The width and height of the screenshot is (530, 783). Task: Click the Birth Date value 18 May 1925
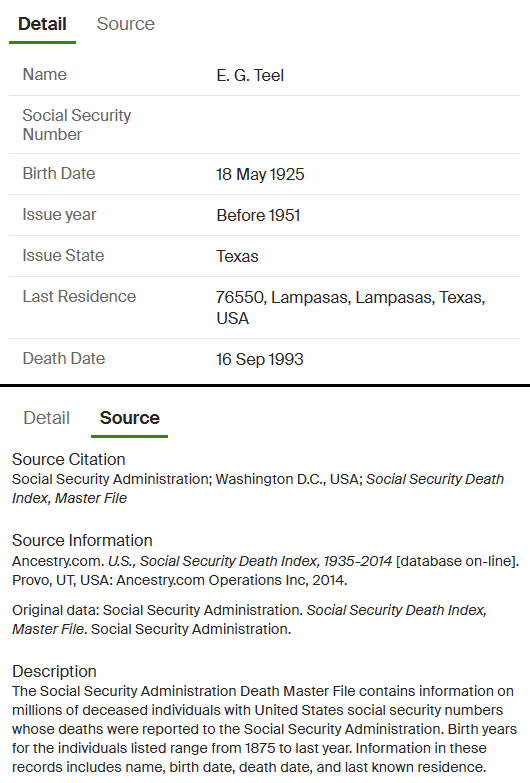coord(260,174)
